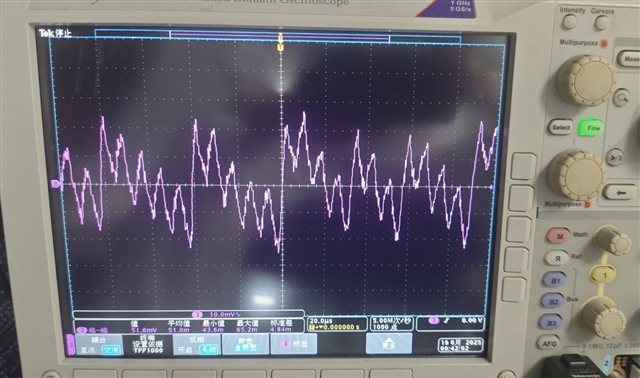Image resolution: width=640 pixels, height=378 pixels.
Task: Click the R Ref button
Action: (x=558, y=258)
